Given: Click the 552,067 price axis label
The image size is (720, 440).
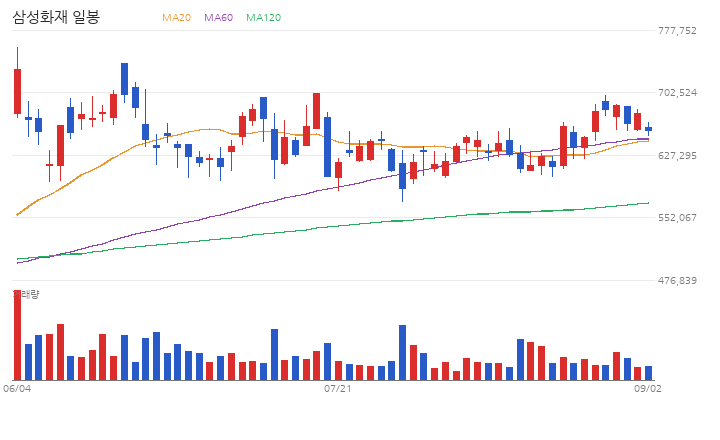Looking at the screenshot, I should tap(677, 217).
